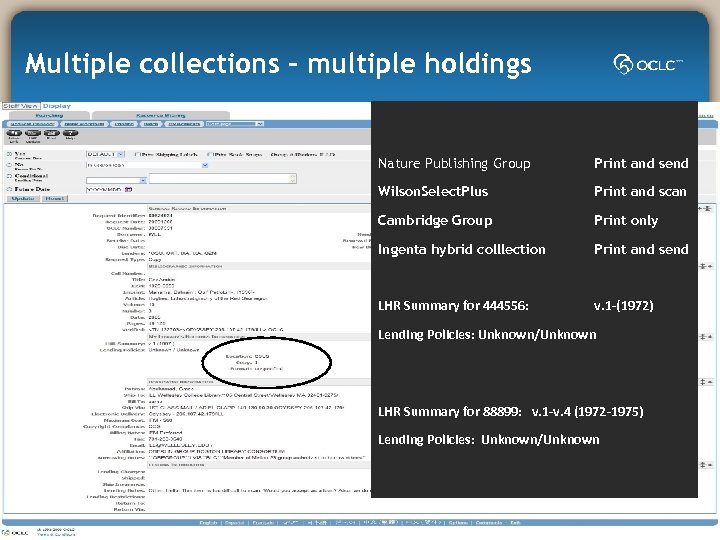
Task: Click the "WilsonSelectPlus" text
Action: click(x=433, y=191)
